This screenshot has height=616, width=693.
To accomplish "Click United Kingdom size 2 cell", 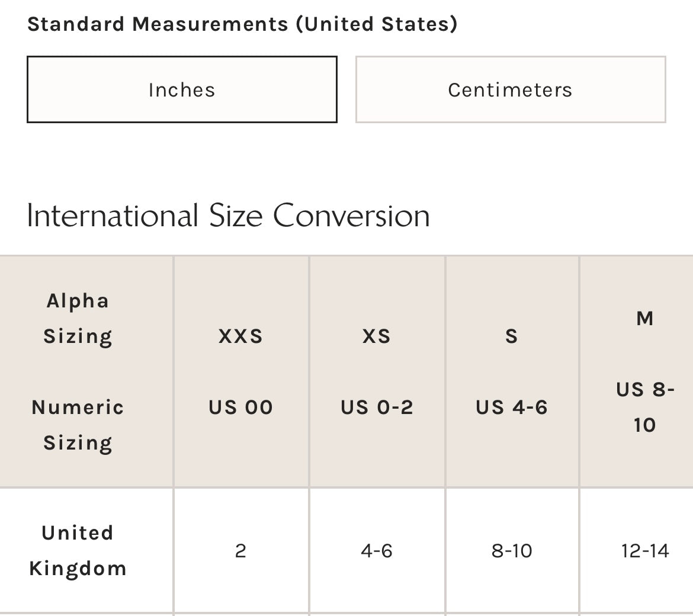I will coord(240,551).
